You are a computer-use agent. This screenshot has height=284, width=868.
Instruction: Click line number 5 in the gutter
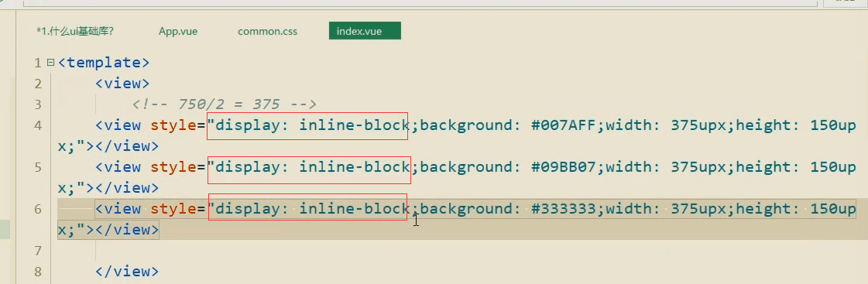pyautogui.click(x=38, y=167)
